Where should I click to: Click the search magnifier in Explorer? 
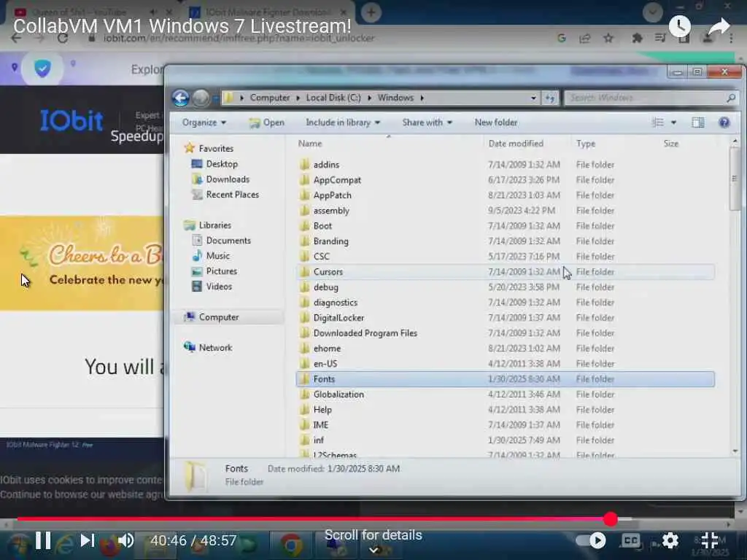[x=731, y=98]
